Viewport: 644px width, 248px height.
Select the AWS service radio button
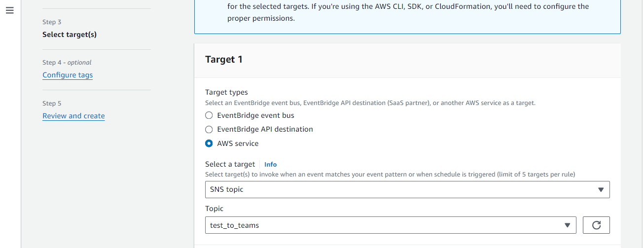click(x=209, y=143)
